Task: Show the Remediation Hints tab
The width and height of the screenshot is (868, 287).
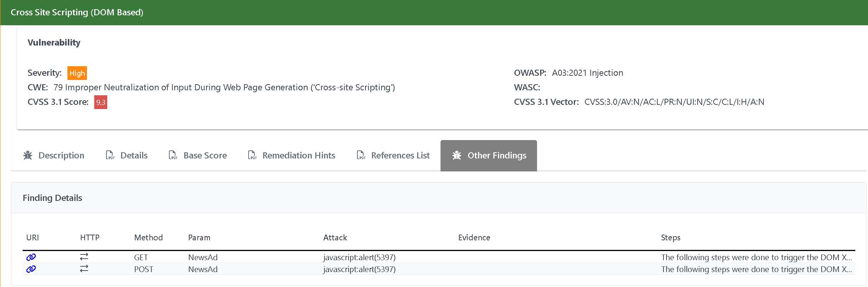Action: point(298,155)
